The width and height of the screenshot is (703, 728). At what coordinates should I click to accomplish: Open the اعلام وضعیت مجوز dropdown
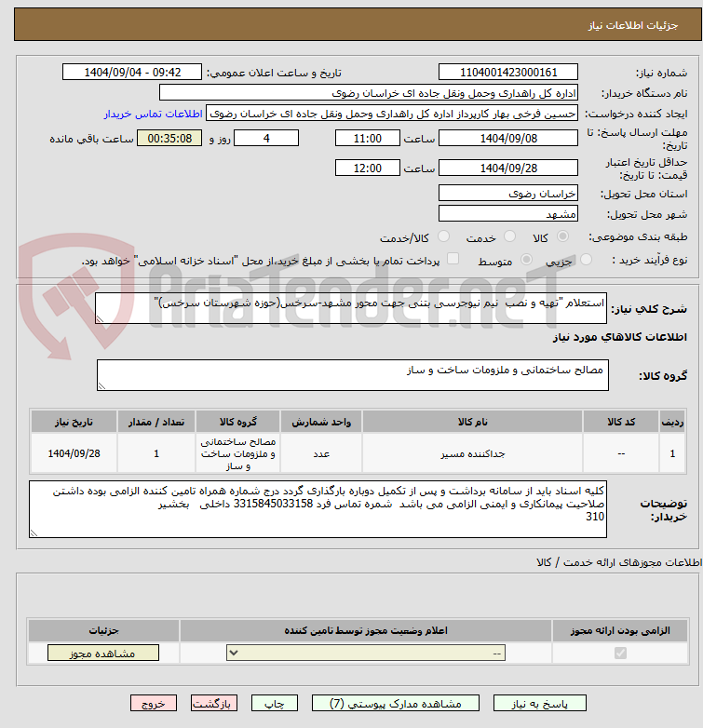tap(365, 653)
